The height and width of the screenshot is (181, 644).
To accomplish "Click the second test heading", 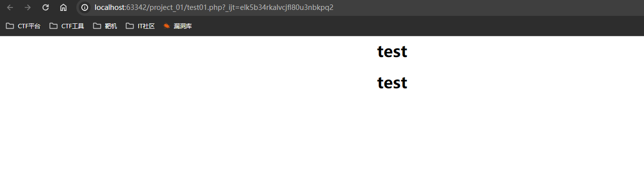I will (x=392, y=83).
